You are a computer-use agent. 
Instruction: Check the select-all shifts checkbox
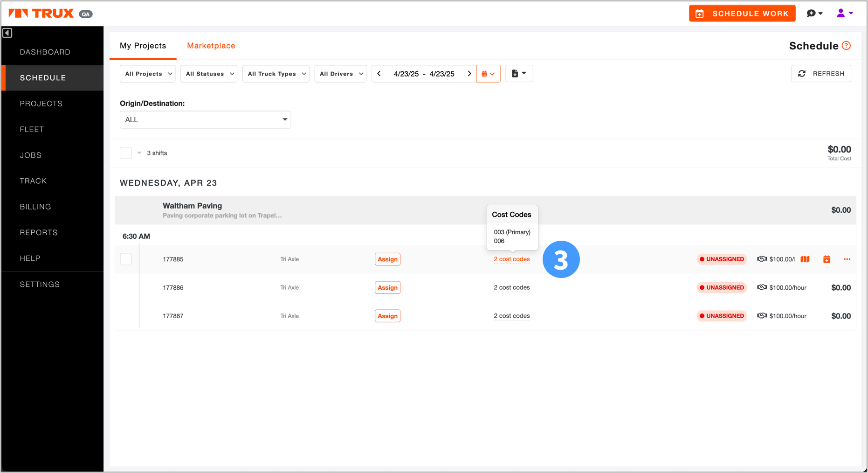(x=126, y=153)
